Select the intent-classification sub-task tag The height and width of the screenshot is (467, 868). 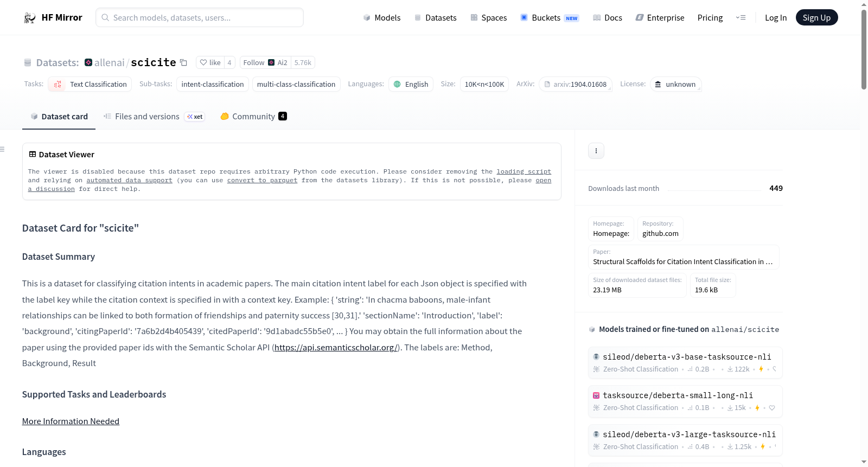pos(213,84)
